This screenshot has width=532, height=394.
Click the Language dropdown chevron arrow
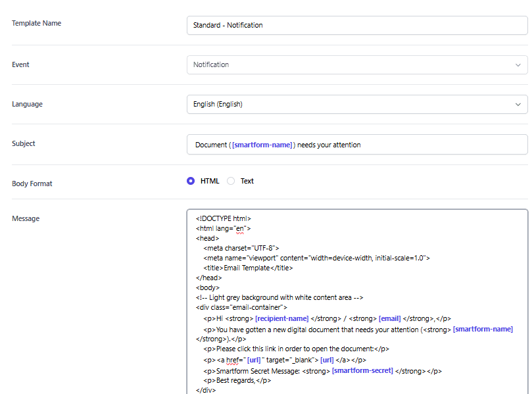pyautogui.click(x=518, y=104)
